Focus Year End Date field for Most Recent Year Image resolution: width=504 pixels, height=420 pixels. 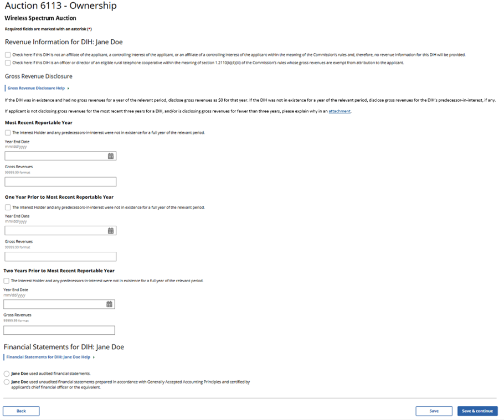pyautogui.click(x=55, y=156)
